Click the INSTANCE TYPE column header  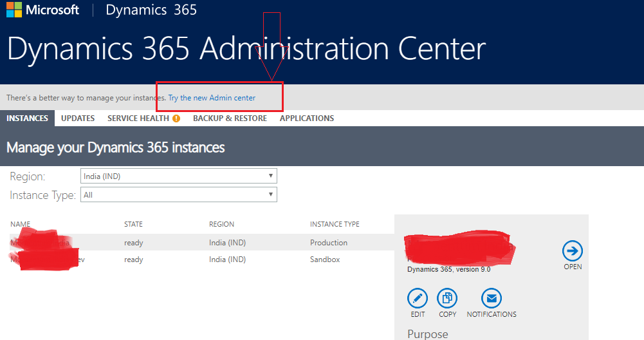coord(335,224)
